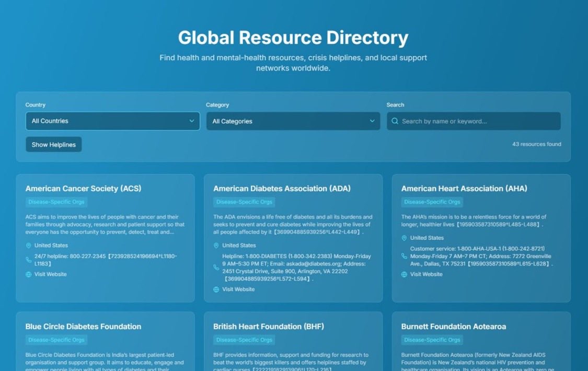Click the Helpline 1-800-DIABETES contact text
The width and height of the screenshot is (588, 371).
point(297,268)
